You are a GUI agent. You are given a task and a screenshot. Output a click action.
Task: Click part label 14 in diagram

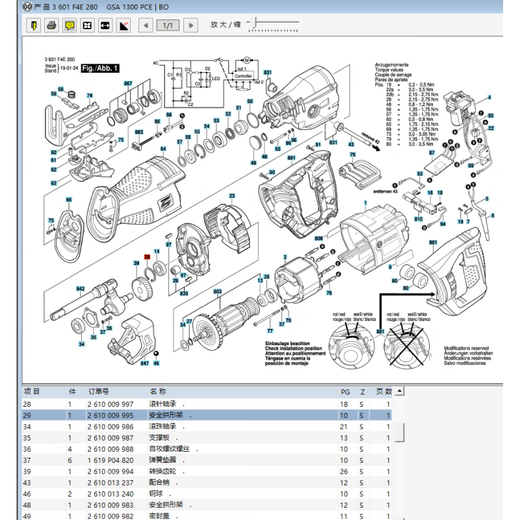(x=157, y=251)
